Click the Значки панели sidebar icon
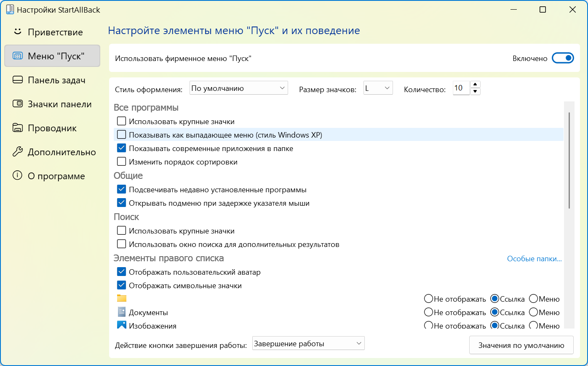This screenshot has width=588, height=366. [x=17, y=104]
